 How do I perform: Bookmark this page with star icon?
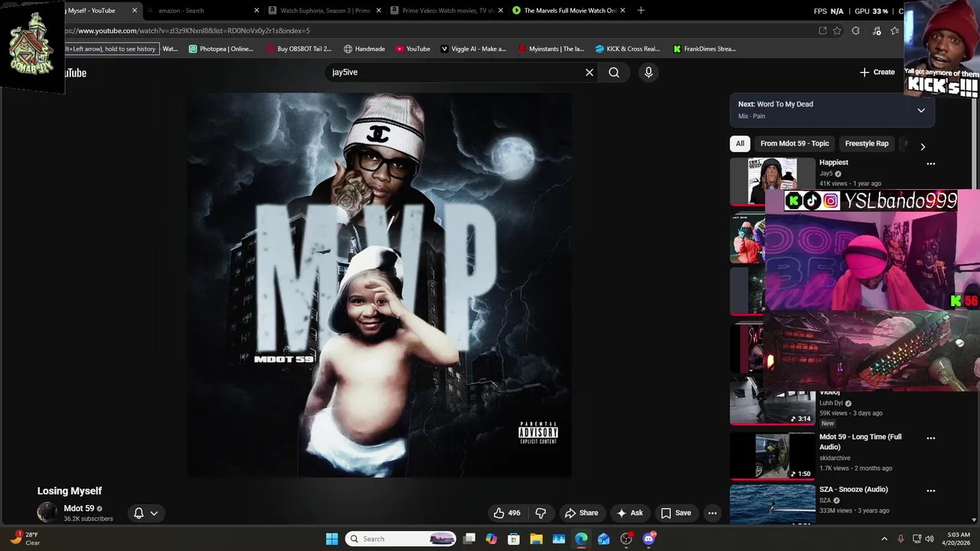click(x=837, y=31)
